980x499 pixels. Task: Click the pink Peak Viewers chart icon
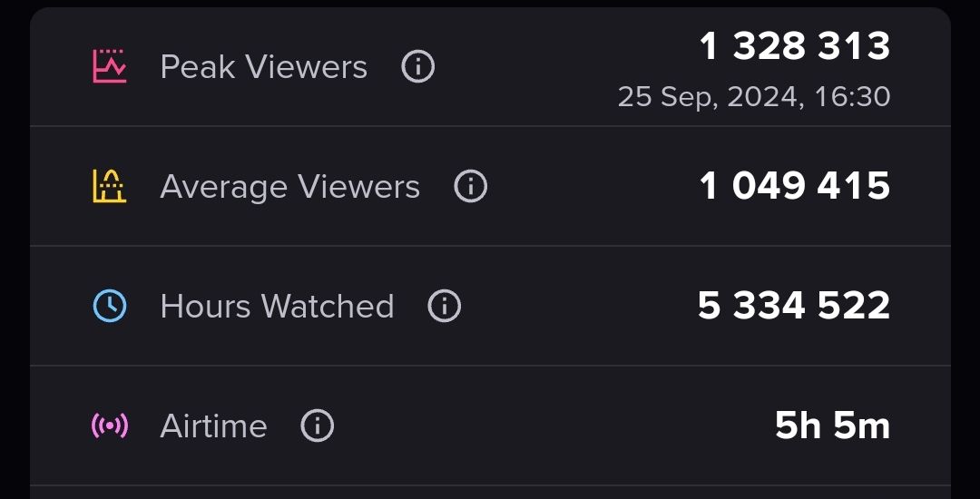(110, 66)
